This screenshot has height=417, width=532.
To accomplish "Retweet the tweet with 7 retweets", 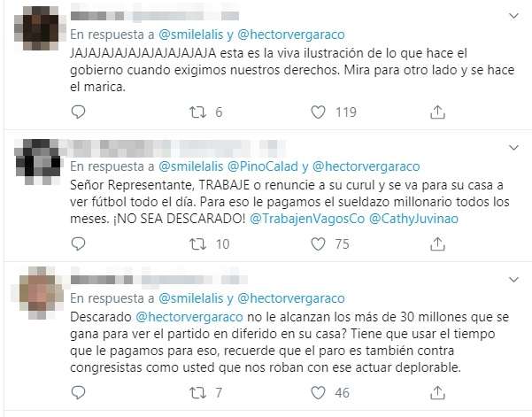I will pyautogui.click(x=197, y=393).
